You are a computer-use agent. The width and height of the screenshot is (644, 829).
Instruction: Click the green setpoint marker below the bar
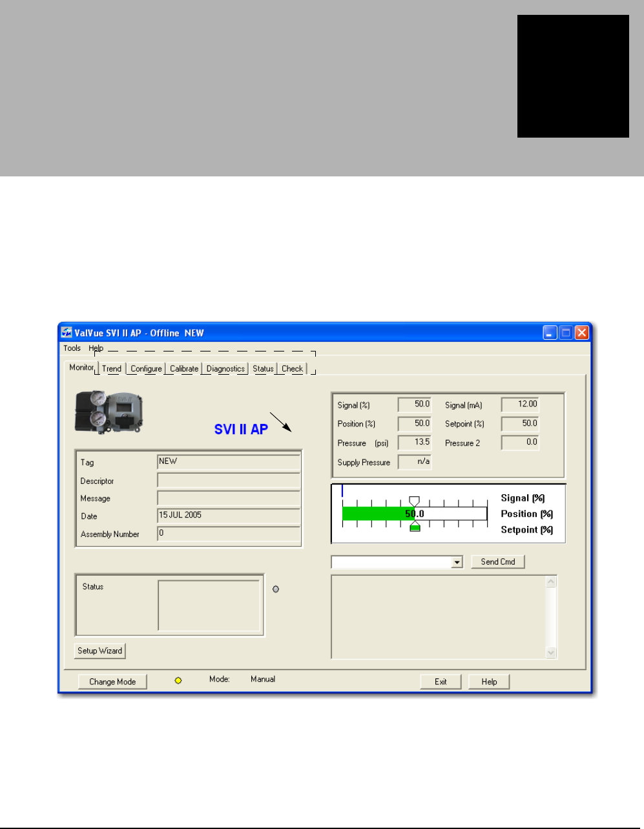point(415,527)
